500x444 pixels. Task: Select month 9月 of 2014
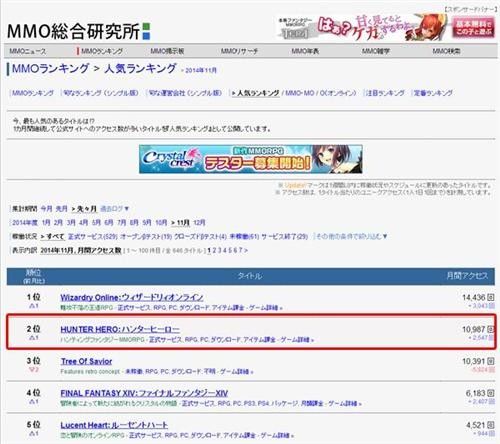(147, 223)
